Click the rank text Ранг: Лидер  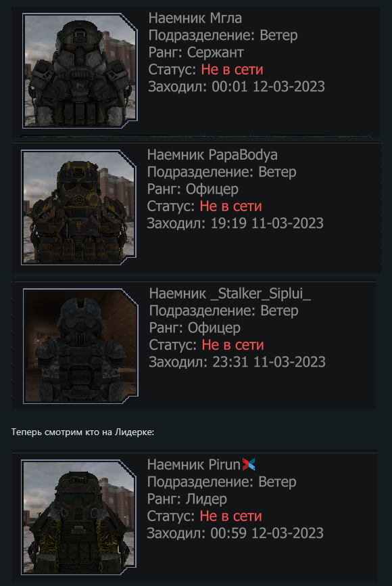pos(187,499)
